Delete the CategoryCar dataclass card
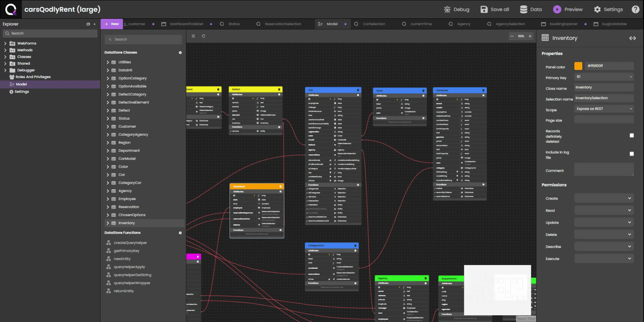The image size is (644, 322). point(355,246)
